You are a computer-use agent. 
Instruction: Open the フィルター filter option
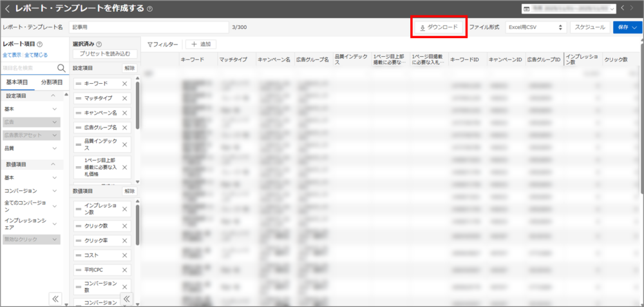click(163, 44)
